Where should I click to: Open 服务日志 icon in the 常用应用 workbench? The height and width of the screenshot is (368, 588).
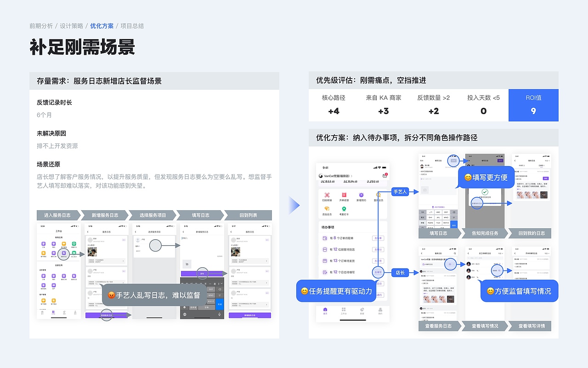(63, 253)
